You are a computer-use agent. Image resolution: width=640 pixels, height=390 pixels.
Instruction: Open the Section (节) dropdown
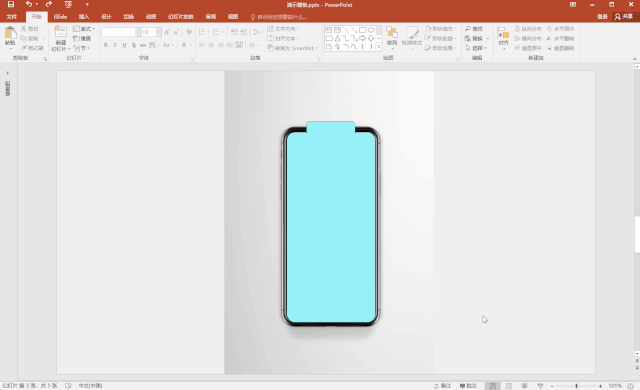click(x=82, y=48)
